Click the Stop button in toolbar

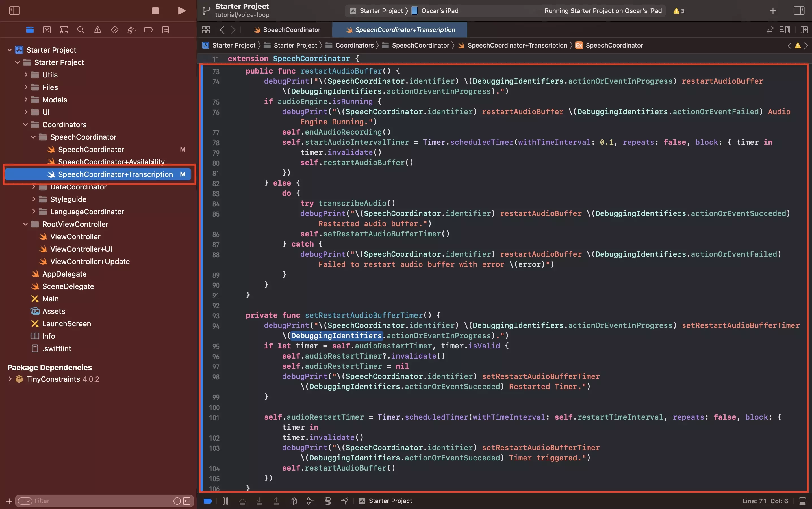(155, 11)
